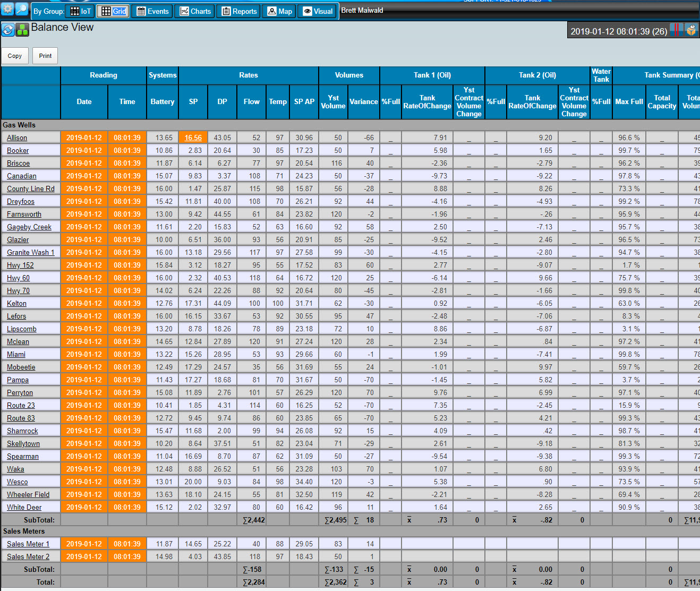Click the Sales Meters group row
The width and height of the screenshot is (700, 591).
coord(350,531)
